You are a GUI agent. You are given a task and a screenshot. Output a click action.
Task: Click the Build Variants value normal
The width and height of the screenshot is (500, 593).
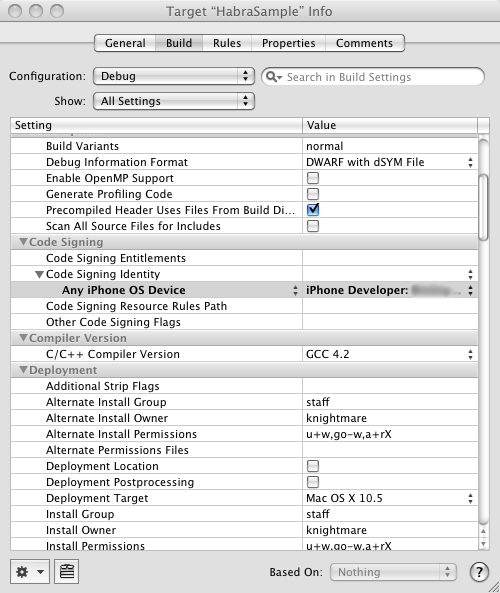pos(325,146)
